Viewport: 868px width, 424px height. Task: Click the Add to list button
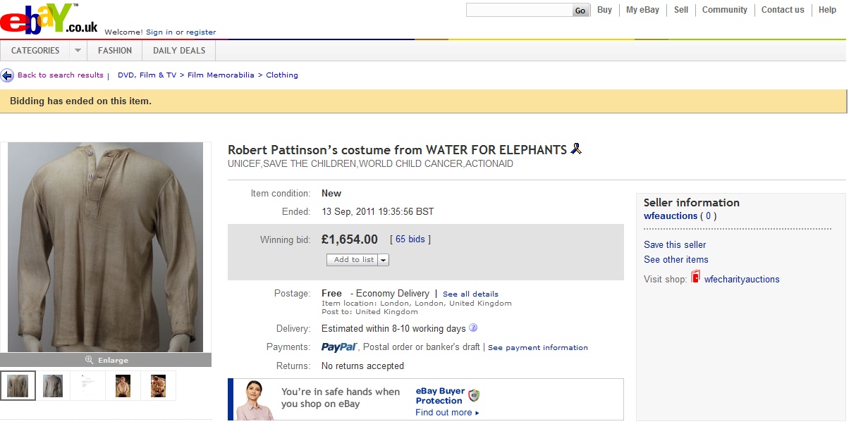coord(353,260)
